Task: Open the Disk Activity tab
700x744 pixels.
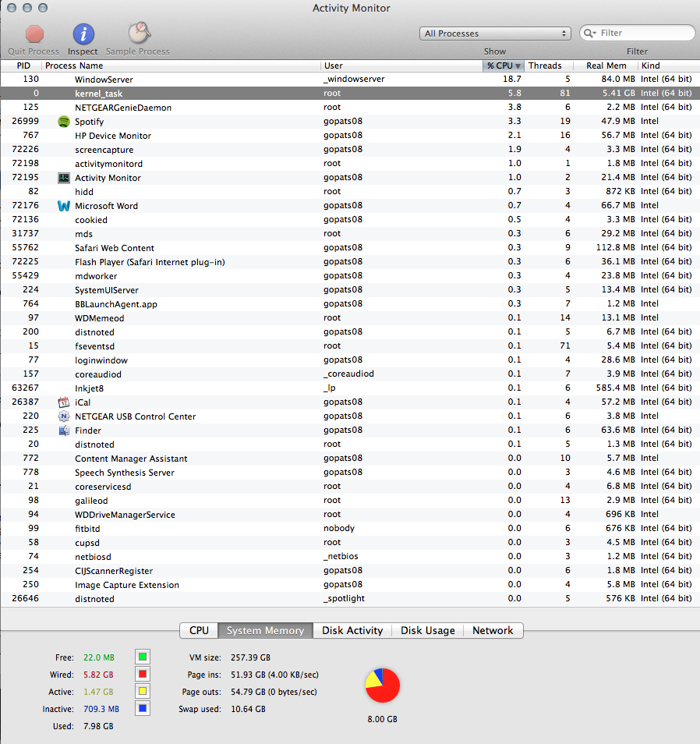Action: [352, 630]
